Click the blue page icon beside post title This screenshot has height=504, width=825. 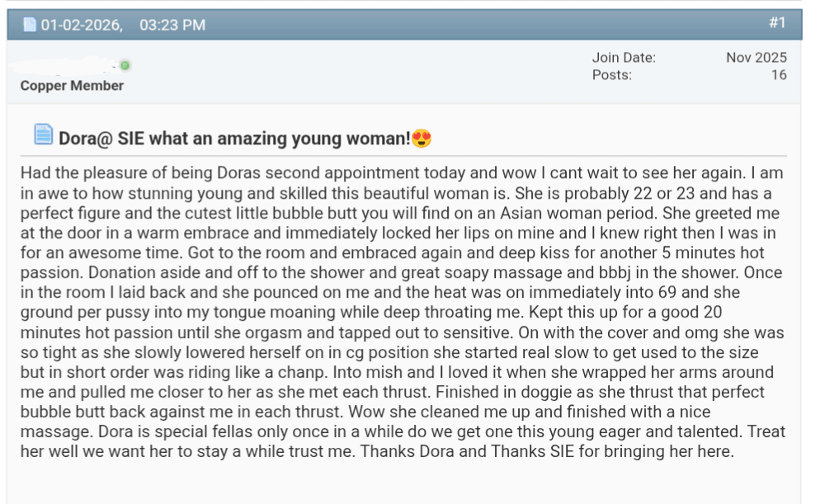pos(43,134)
